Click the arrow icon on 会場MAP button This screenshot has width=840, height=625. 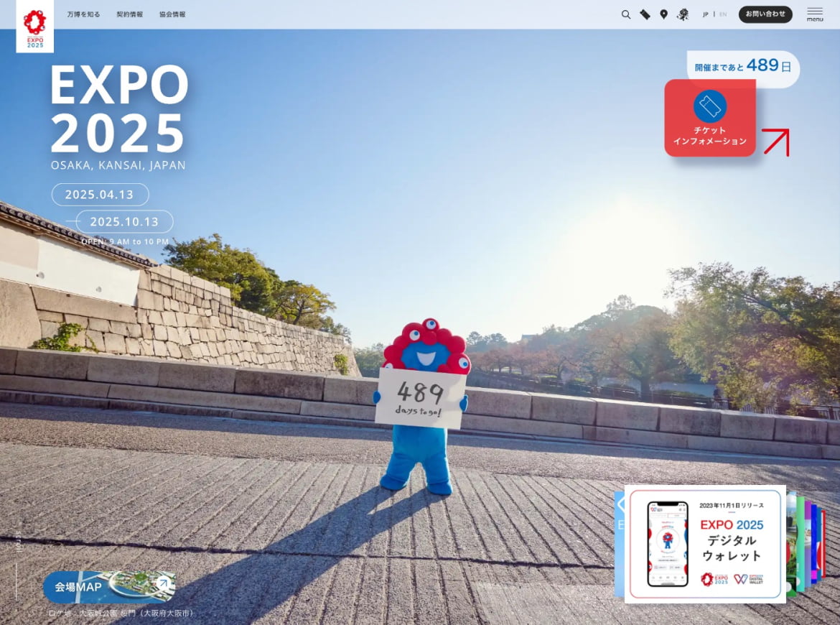(164, 583)
